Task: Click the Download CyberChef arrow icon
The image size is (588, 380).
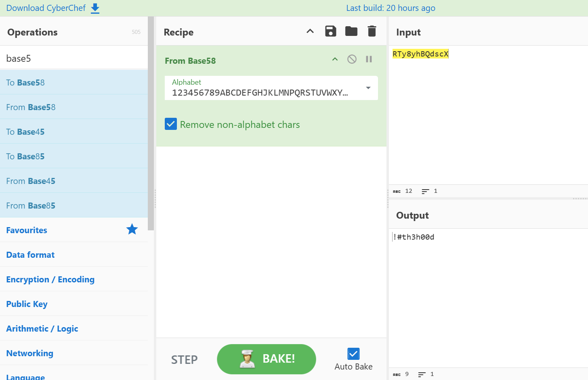Action: [x=95, y=8]
